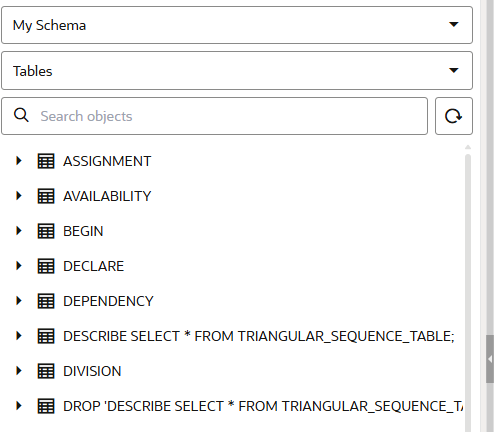Expand the DIVISION table node

click(19, 371)
